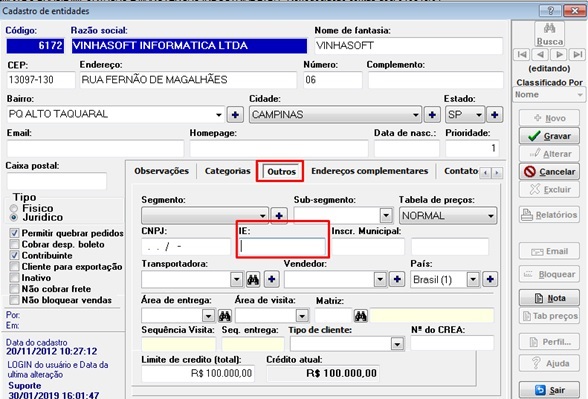Search Matriz with binoculars icon
This screenshot has width=588, height=399.
361,316
